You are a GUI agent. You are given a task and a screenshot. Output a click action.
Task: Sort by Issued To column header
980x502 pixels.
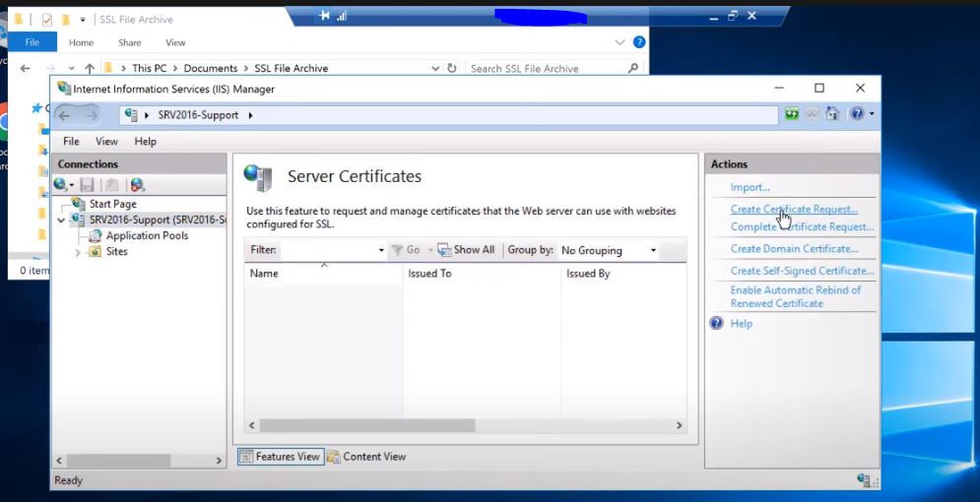coord(482,273)
